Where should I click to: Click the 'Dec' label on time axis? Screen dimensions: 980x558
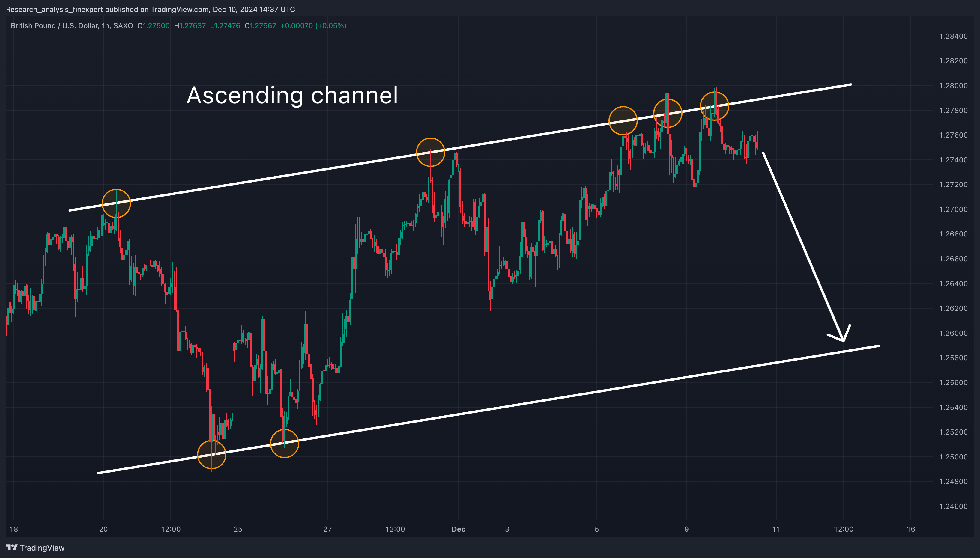pyautogui.click(x=459, y=529)
